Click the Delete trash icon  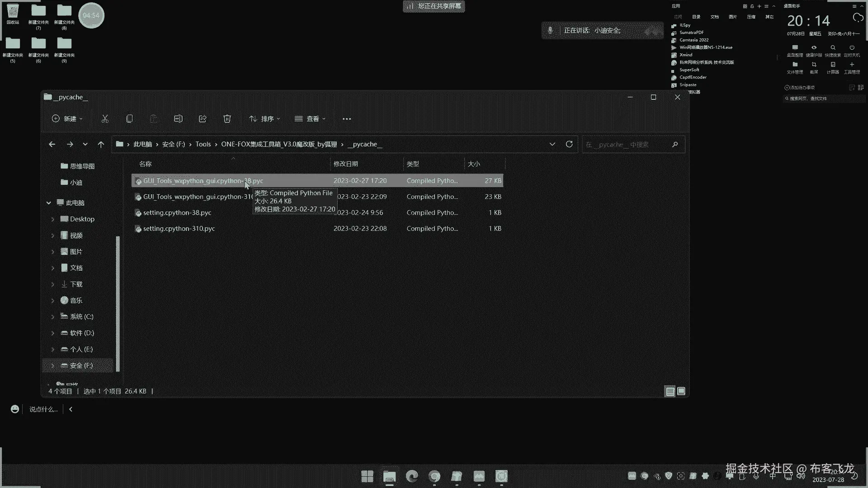(227, 119)
